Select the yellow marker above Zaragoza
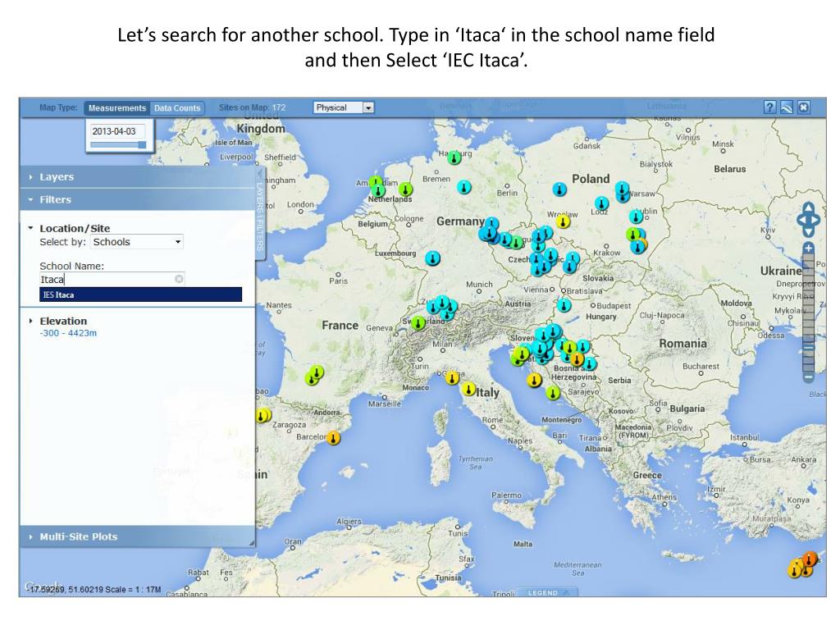This screenshot has width=840, height=630. coord(263,415)
